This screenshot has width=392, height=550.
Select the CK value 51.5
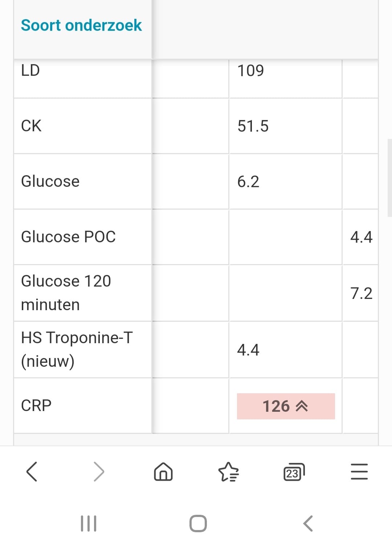pyautogui.click(x=253, y=126)
